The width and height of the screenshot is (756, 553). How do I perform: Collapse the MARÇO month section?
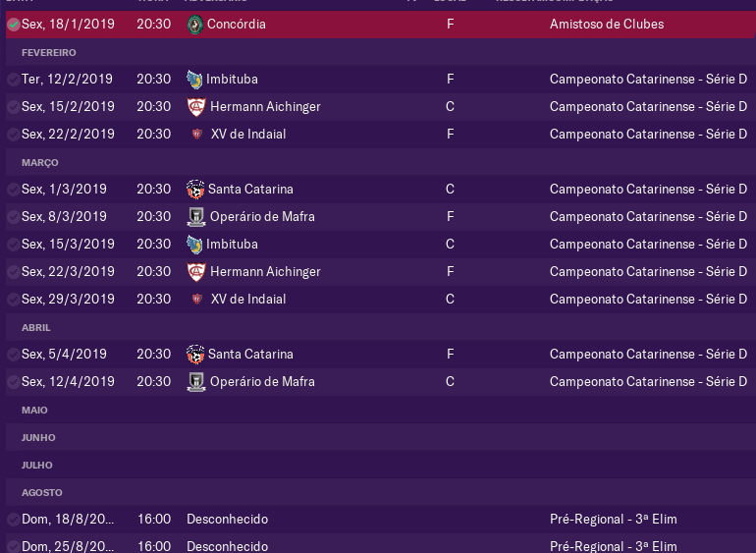[x=40, y=163]
